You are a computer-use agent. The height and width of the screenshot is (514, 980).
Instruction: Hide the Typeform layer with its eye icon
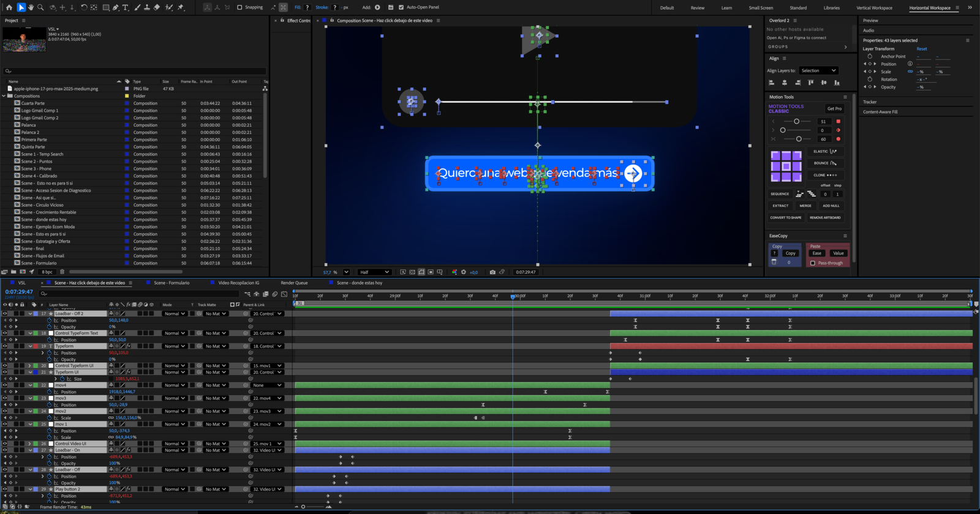(5, 346)
